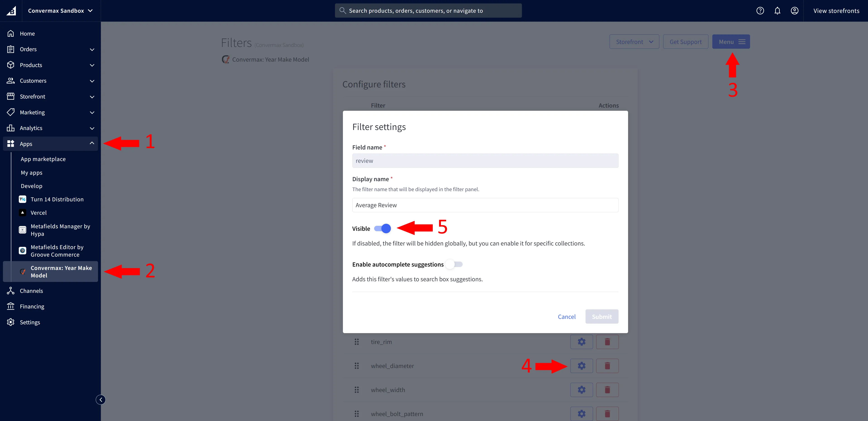Viewport: 868px width, 421px height.
Task: Enable autocomplete suggestions toggle
Action: [x=454, y=265]
